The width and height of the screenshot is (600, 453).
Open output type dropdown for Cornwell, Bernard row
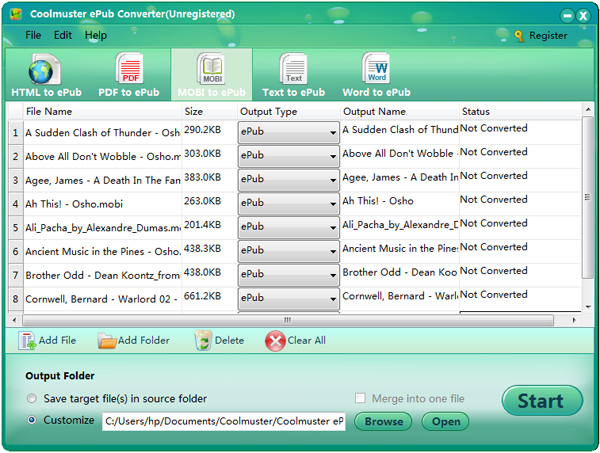pyautogui.click(x=289, y=298)
